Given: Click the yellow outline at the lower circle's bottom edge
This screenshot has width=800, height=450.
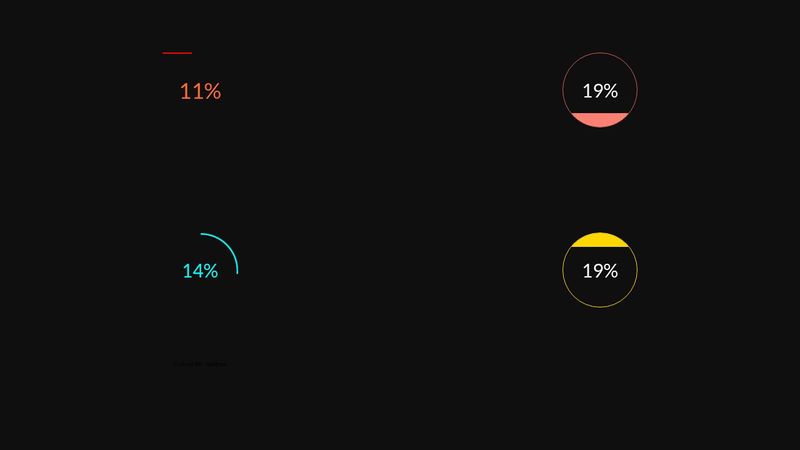Looking at the screenshot, I should 600,307.
